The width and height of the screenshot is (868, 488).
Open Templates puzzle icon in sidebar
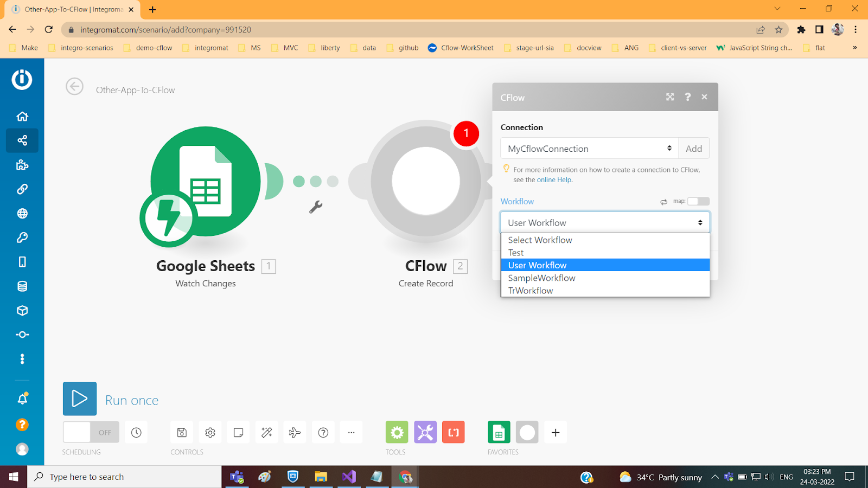(x=22, y=165)
